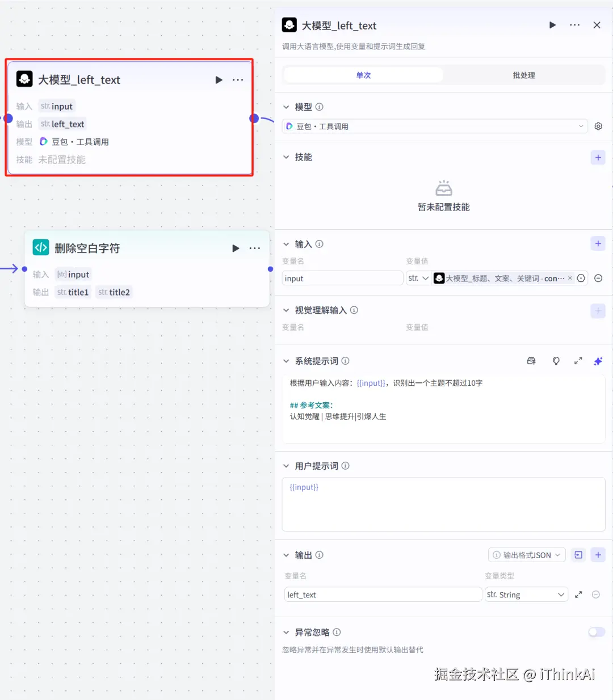Show info tooltip for 模型
This screenshot has width=613, height=700.
(x=320, y=107)
